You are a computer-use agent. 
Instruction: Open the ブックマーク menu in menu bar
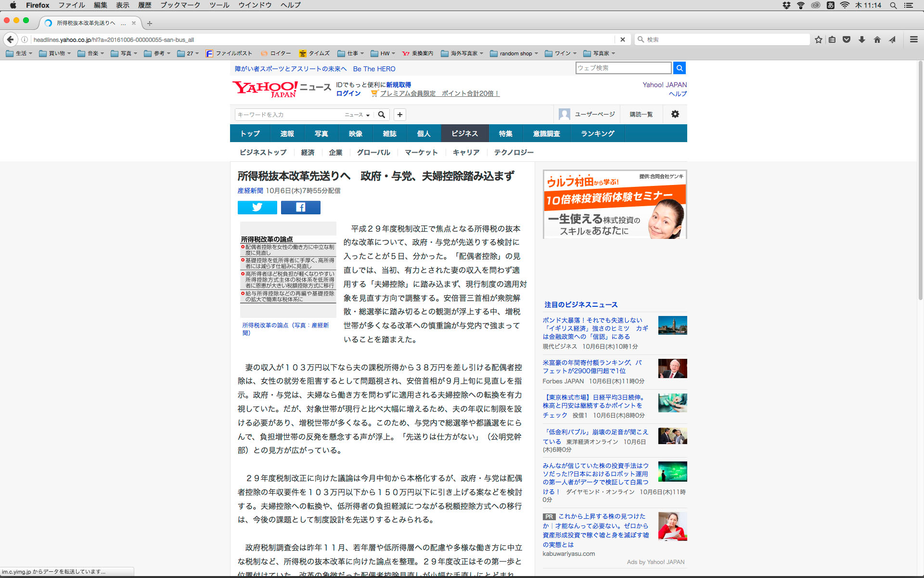click(180, 5)
